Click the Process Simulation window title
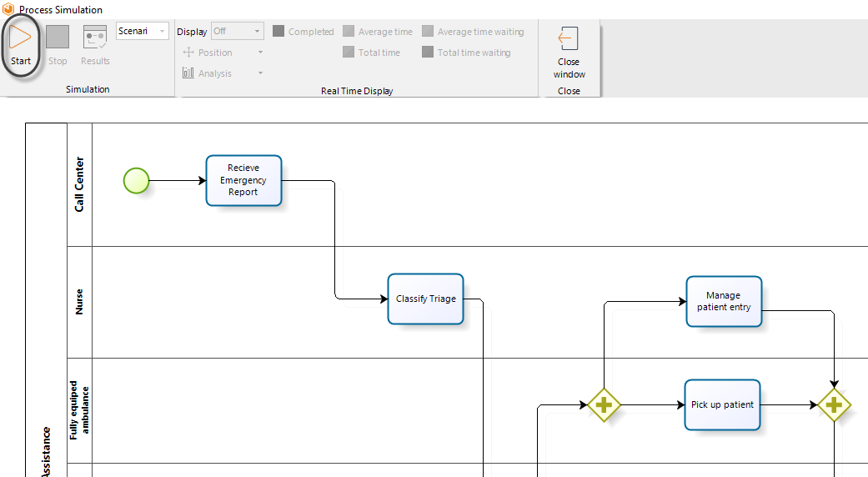868x477 pixels. tap(61, 9)
